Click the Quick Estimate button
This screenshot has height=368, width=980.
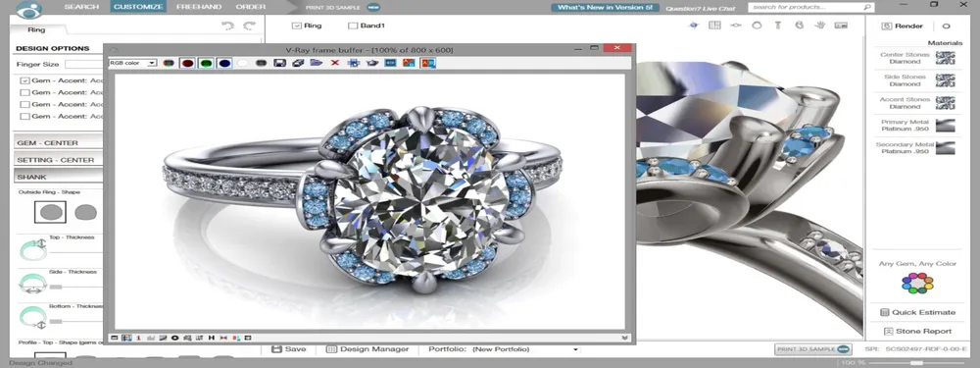917,312
